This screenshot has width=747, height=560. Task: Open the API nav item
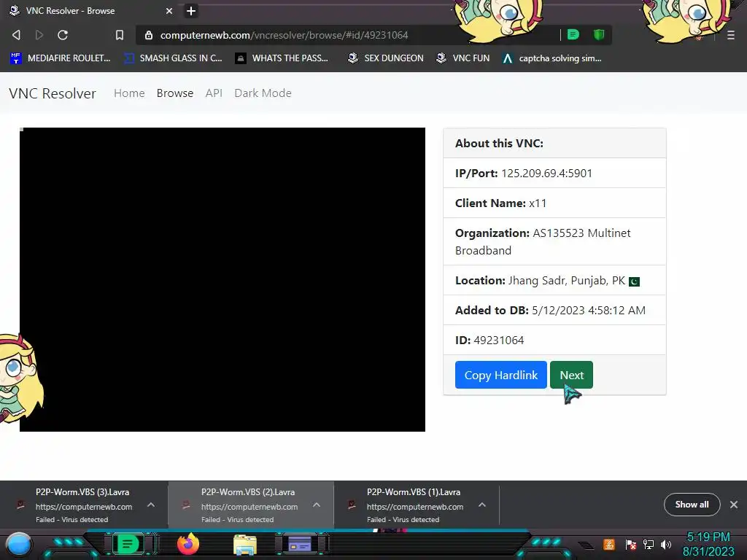pos(214,93)
